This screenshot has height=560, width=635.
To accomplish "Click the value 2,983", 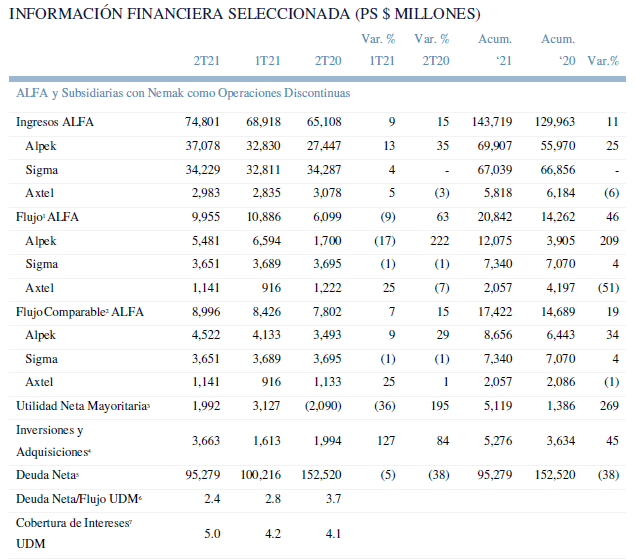I will click(206, 193).
